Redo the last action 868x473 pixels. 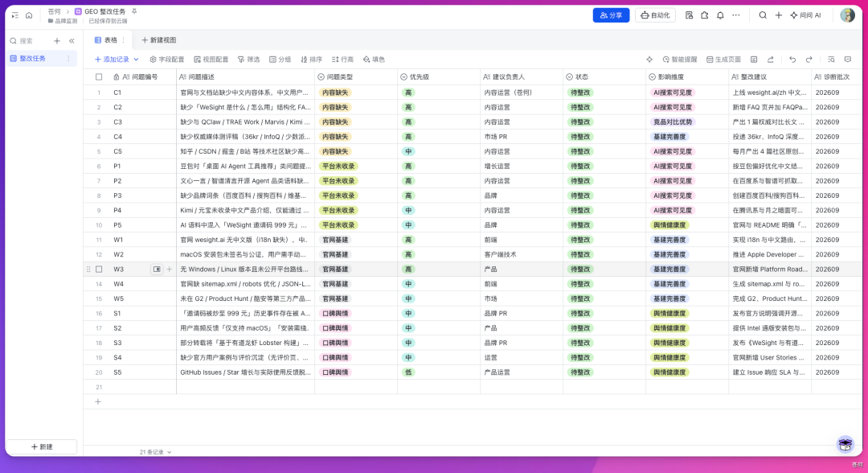pos(809,60)
